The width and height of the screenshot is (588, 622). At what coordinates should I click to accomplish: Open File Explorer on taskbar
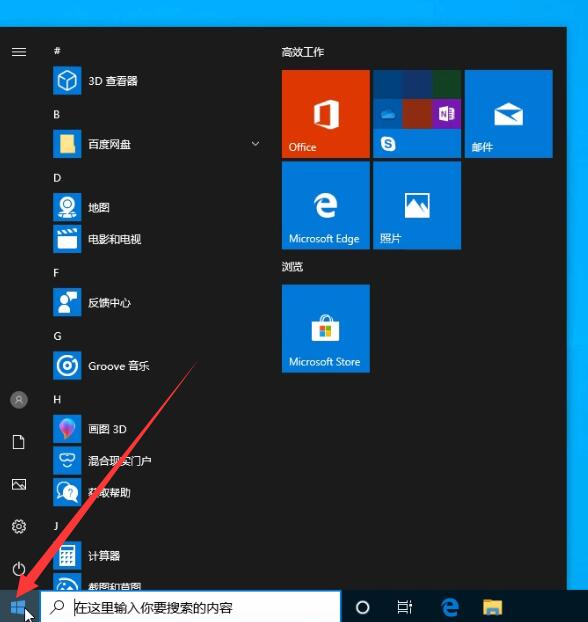492,607
